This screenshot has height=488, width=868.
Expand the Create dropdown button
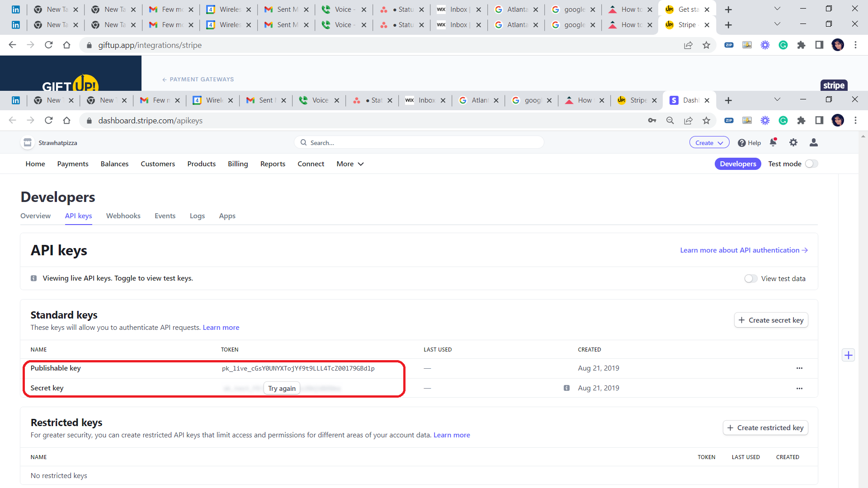(709, 143)
